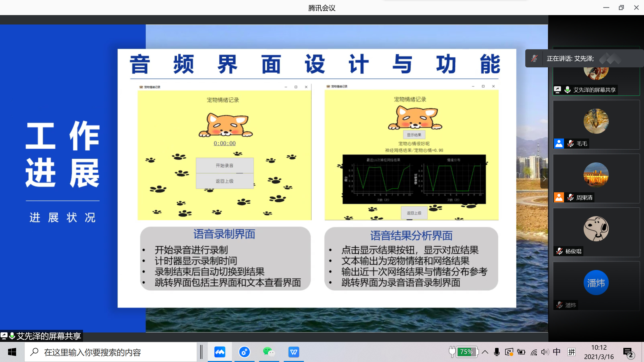Click the muted mic icon next to 潘炜
This screenshot has width=644, height=362.
(559, 305)
